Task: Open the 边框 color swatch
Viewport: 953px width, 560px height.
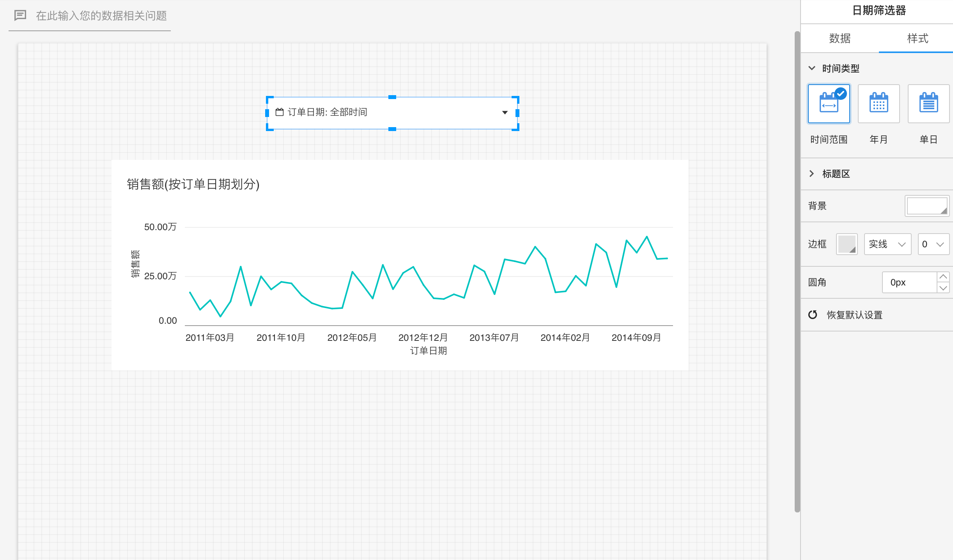Action: point(847,244)
